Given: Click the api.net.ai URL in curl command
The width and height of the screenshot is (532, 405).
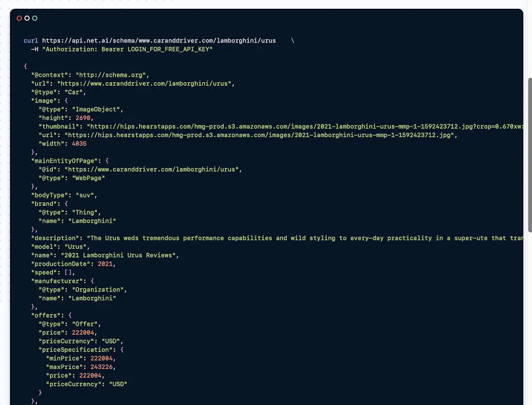Looking at the screenshot, I should click(159, 41).
